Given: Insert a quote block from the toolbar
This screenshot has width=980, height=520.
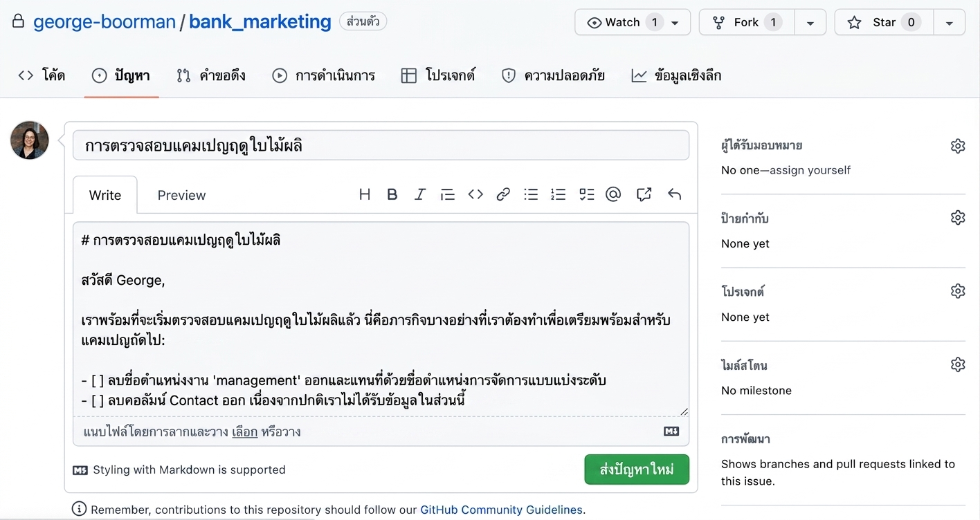Looking at the screenshot, I should 448,195.
